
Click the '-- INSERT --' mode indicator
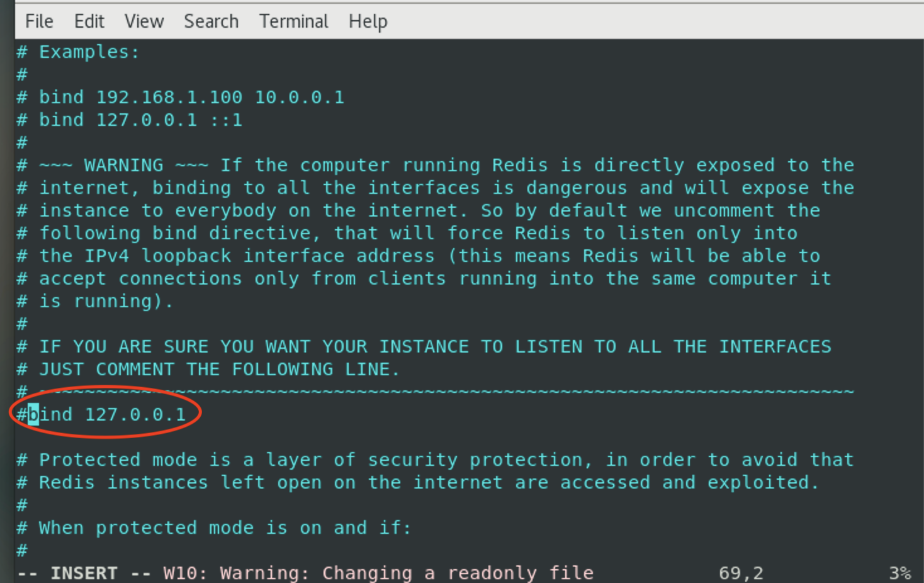pos(84,573)
